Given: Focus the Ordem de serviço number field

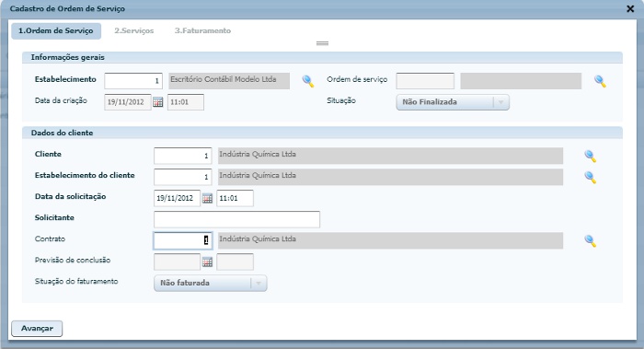Looking at the screenshot, I should 425,81.
